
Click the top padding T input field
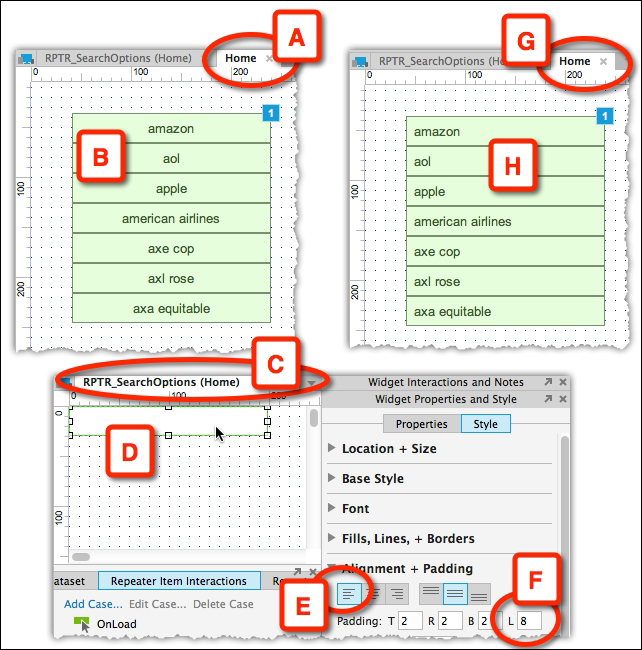(410, 621)
